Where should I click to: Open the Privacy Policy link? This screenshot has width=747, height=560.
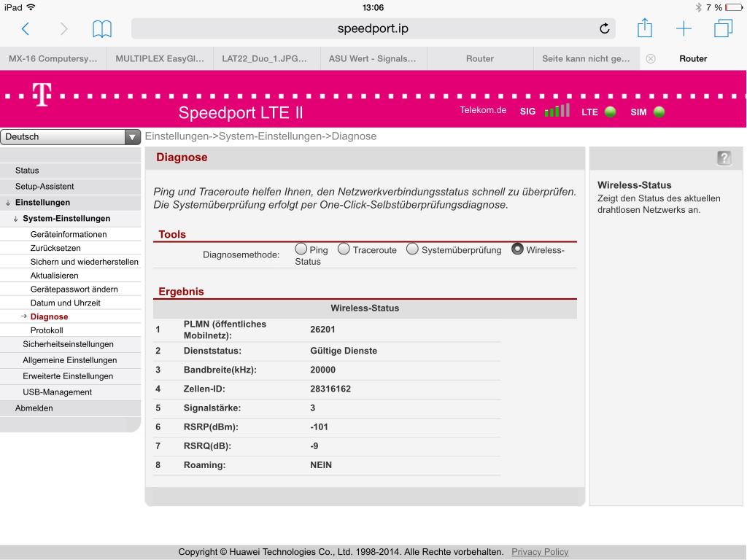pyautogui.click(x=540, y=552)
